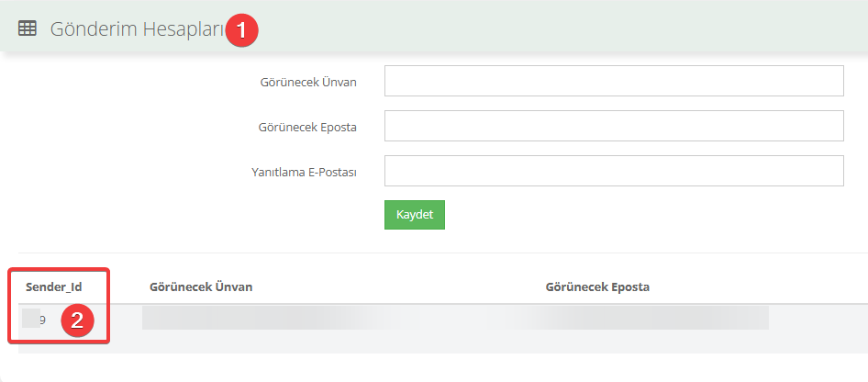This screenshot has height=382, width=868.
Task: Click the Görünecek Eposta form label
Action: coord(307,128)
